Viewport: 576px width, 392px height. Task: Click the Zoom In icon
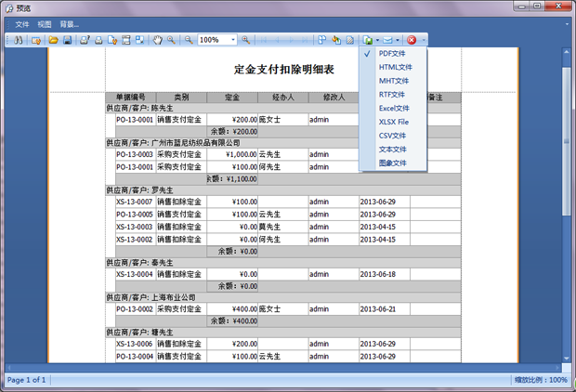[x=246, y=40]
